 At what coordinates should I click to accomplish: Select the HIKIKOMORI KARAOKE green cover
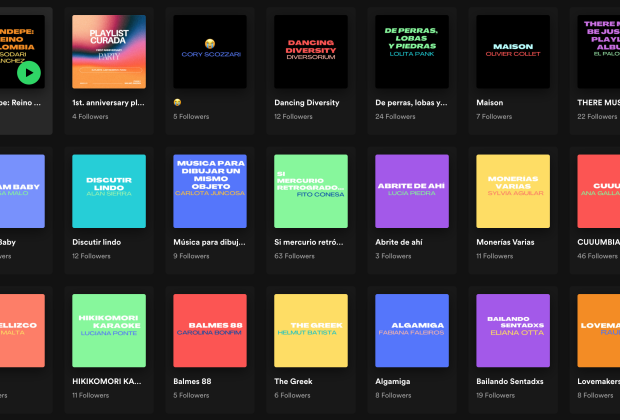(x=109, y=330)
